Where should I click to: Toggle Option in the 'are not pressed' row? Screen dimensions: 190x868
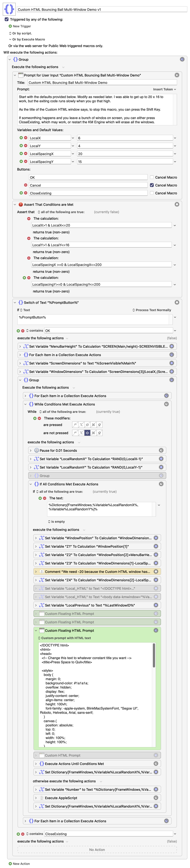pos(81,433)
